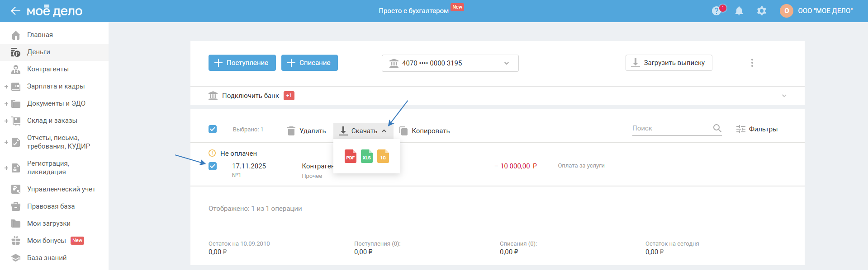Click the Подключить банк link
This screenshot has height=270, width=868.
(x=251, y=96)
